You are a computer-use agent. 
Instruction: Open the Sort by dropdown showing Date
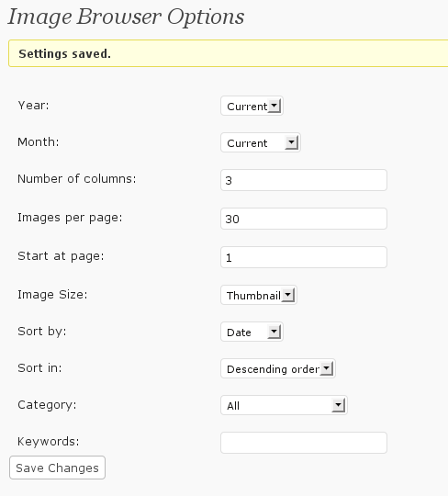point(252,332)
